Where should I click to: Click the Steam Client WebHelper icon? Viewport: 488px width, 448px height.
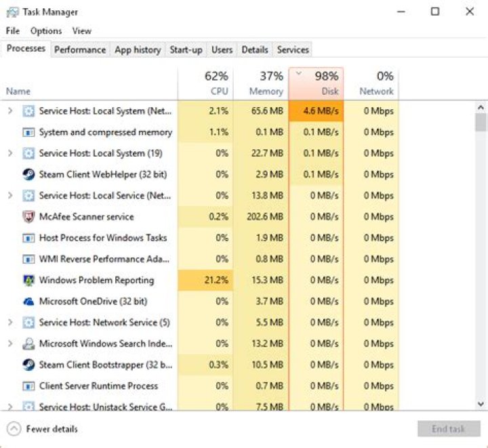(x=28, y=175)
